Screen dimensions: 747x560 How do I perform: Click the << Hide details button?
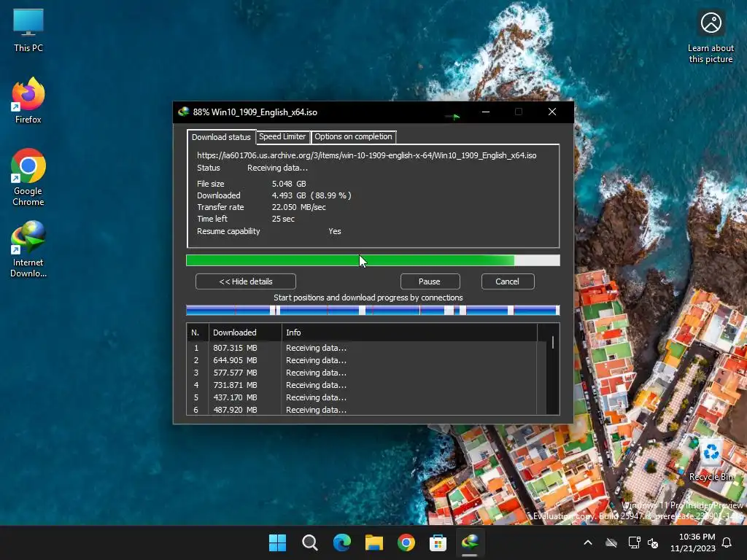[x=246, y=281]
